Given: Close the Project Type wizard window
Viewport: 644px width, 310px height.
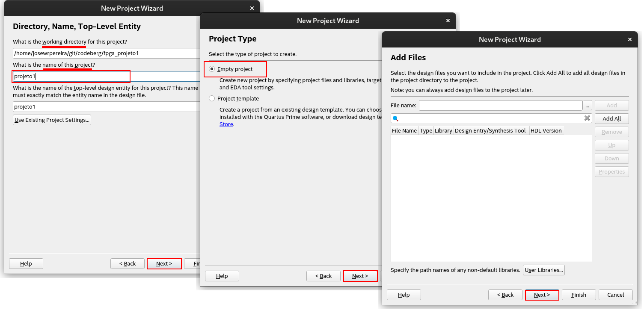Looking at the screenshot, I should click(x=448, y=21).
